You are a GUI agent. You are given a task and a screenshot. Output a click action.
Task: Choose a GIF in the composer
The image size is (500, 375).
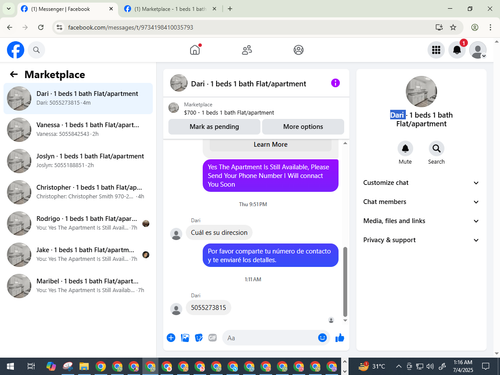coord(213,338)
